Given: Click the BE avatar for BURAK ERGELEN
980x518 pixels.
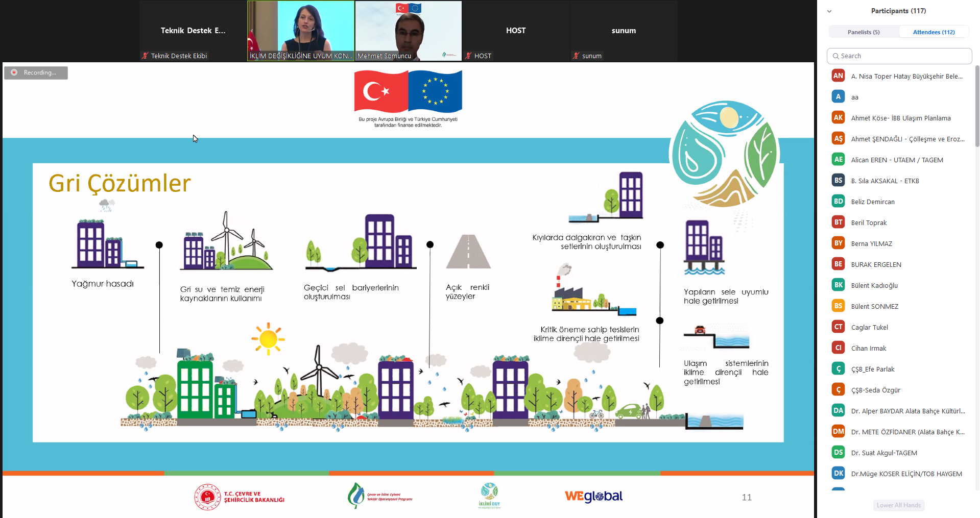Looking at the screenshot, I should (x=838, y=264).
